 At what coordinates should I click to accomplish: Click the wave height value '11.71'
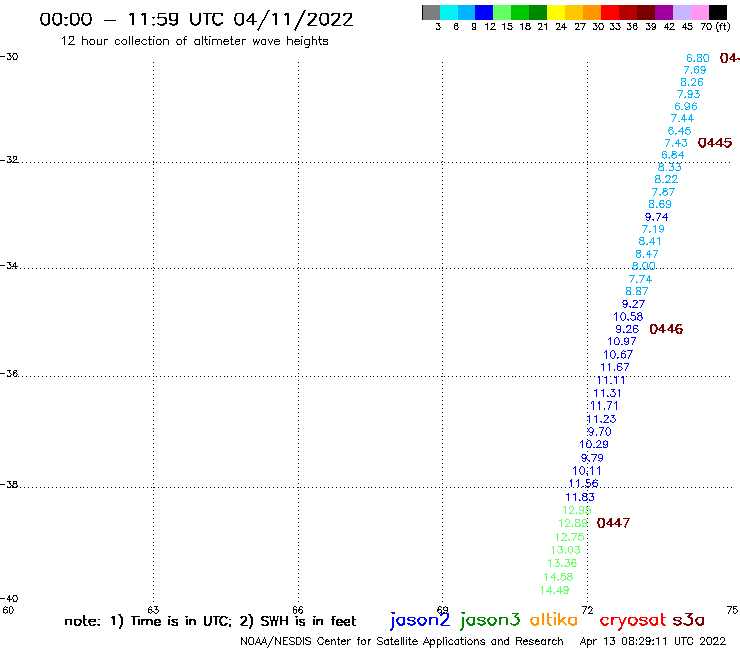click(x=604, y=406)
